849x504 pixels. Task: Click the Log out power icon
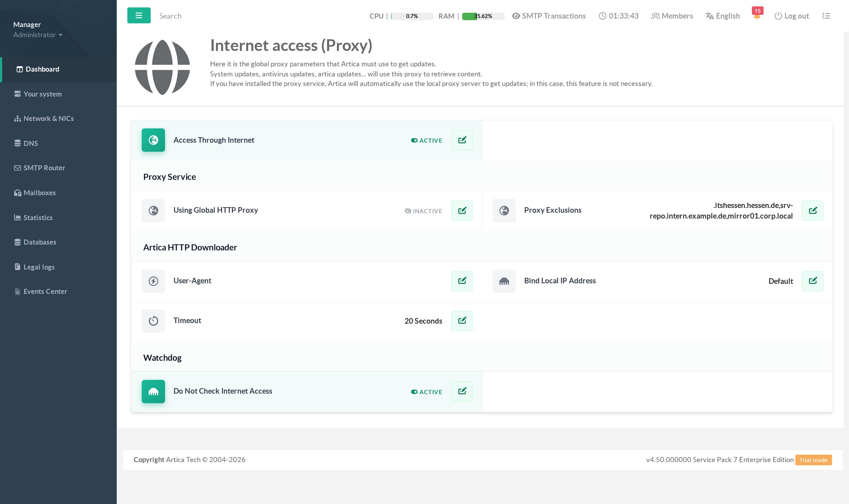[778, 16]
